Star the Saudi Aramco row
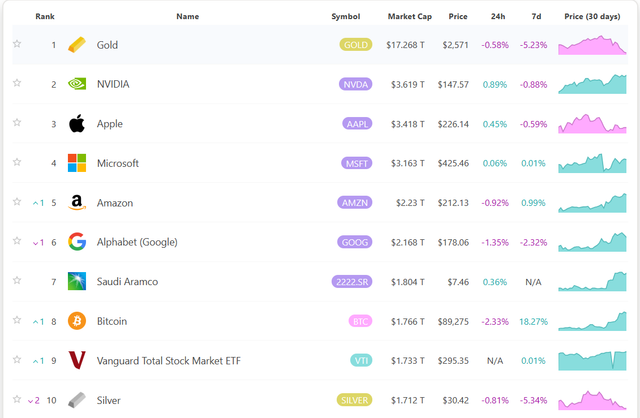 [x=17, y=280]
